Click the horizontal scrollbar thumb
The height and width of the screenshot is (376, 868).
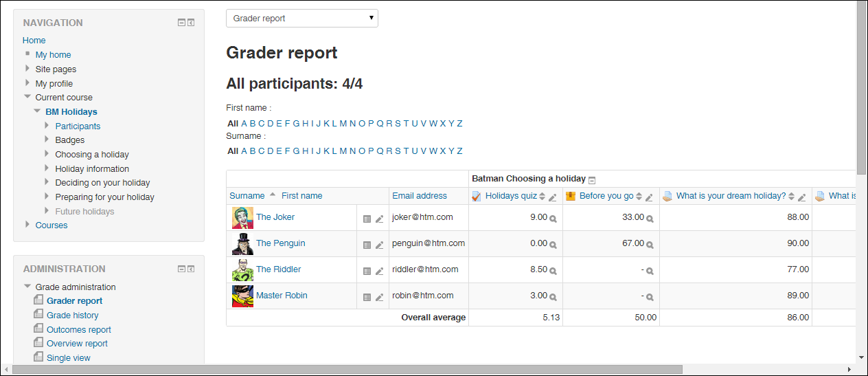347,370
